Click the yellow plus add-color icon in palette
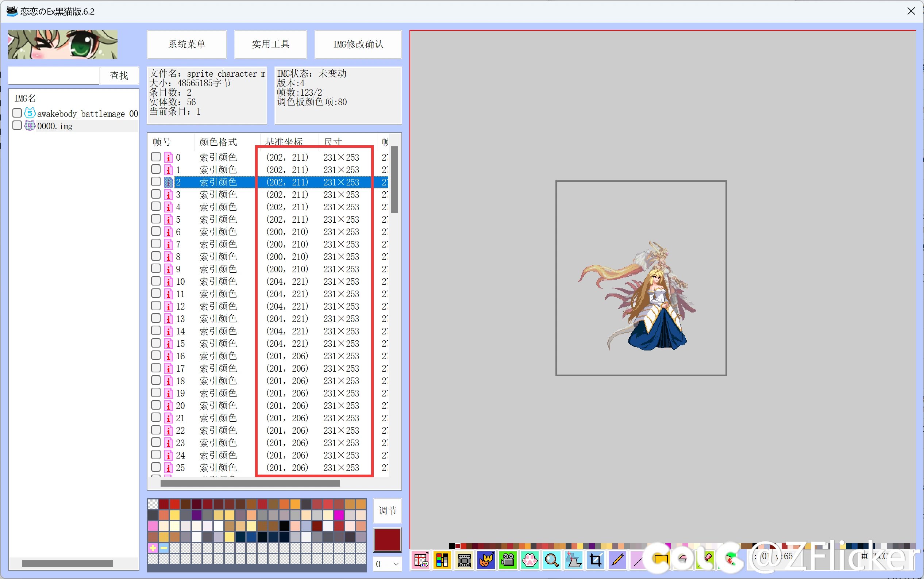Screen dimensions: 924x579 coord(153,548)
